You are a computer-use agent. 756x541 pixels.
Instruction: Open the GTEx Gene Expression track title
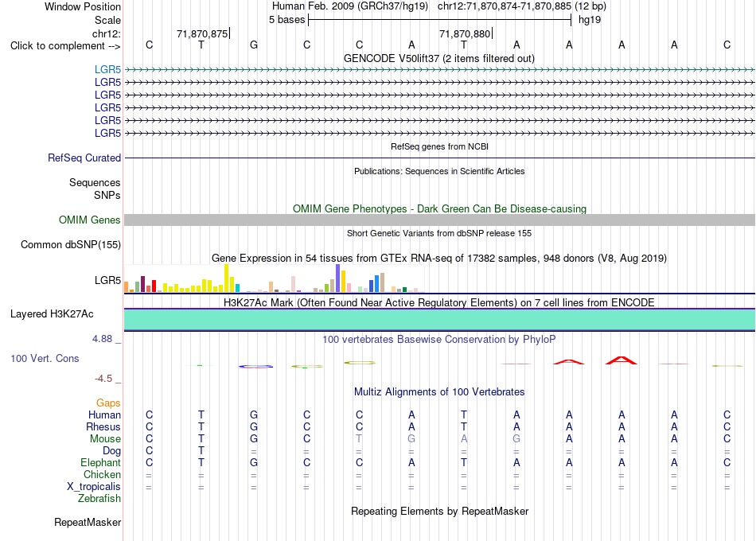439,258
